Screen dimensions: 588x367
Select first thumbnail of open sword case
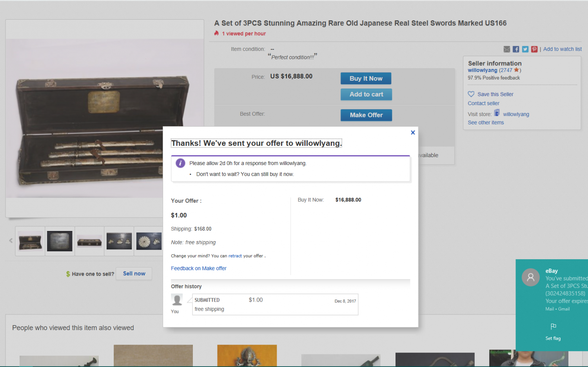coord(30,241)
